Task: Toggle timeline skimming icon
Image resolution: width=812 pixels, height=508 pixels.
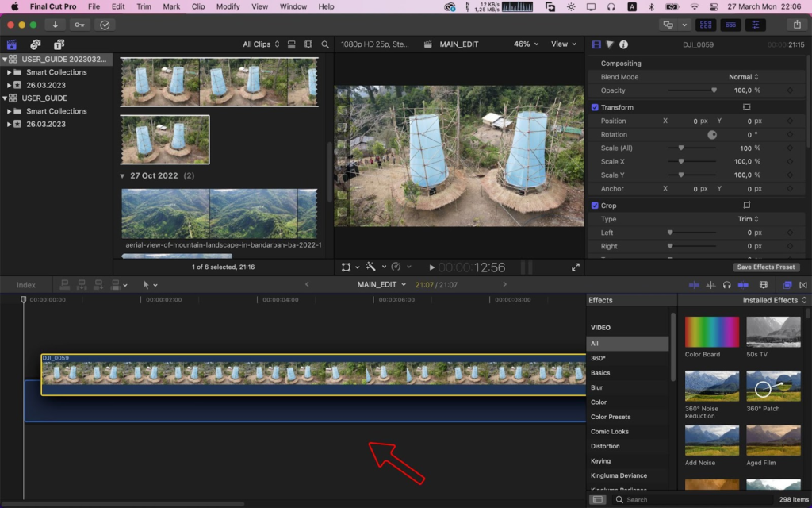Action: pyautogui.click(x=694, y=285)
